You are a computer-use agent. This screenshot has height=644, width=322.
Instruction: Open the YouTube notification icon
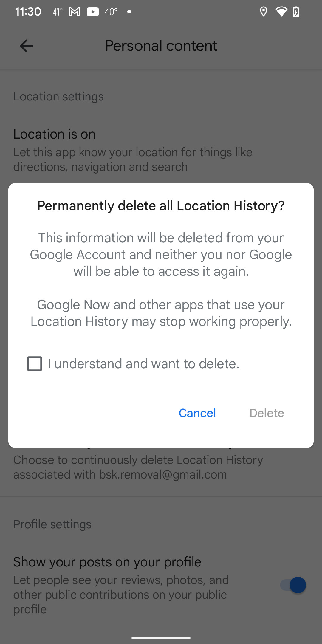[x=93, y=11]
